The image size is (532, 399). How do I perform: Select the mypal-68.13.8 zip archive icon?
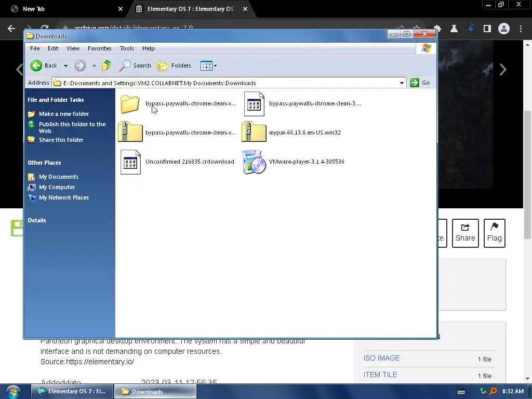pyautogui.click(x=254, y=131)
